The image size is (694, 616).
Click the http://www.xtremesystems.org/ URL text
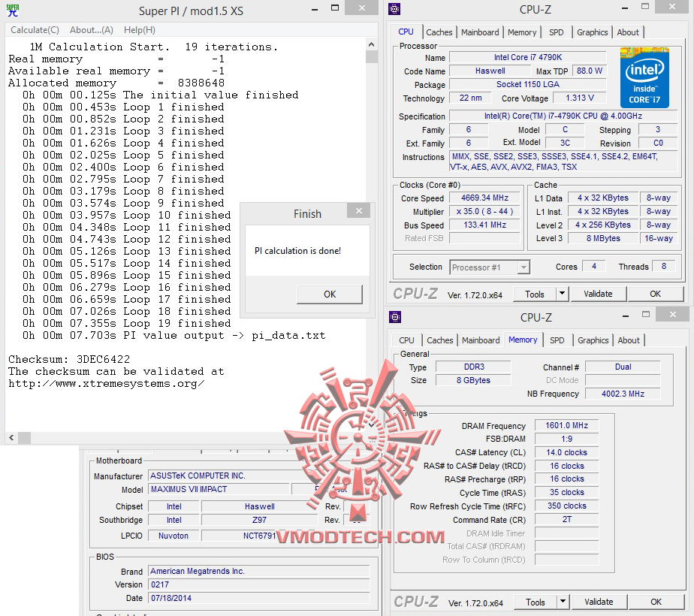pos(107,384)
